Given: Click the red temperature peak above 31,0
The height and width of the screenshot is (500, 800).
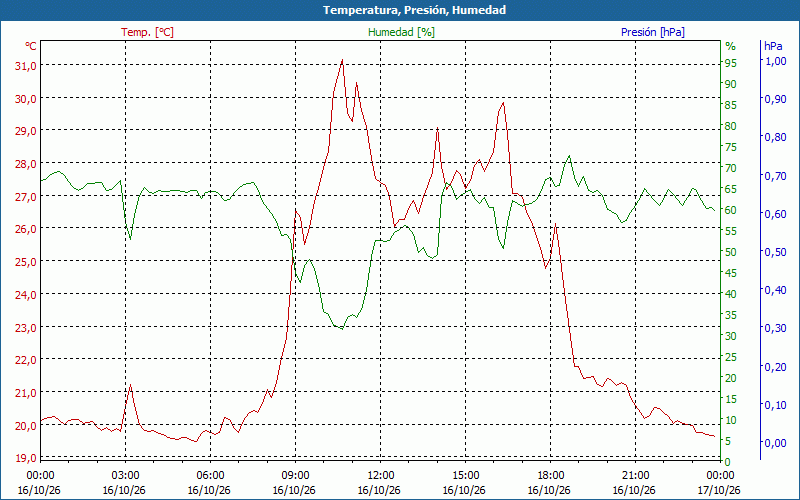Looking at the screenshot, I should (x=342, y=60).
